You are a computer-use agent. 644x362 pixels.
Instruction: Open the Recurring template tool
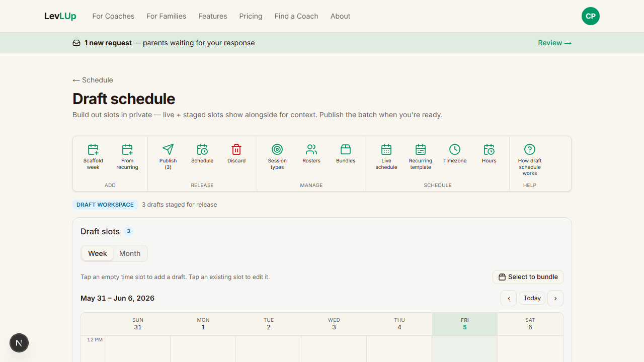(421, 157)
